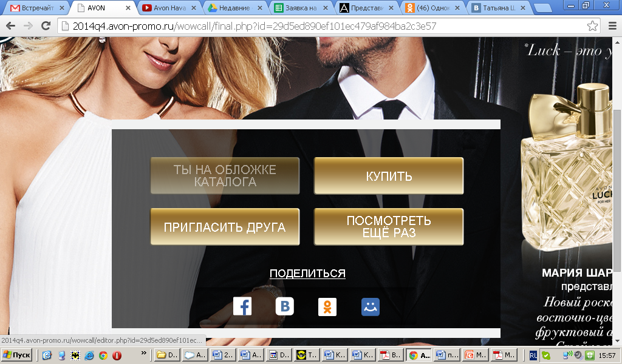Screen dimensions: 622x364
Task: Click the show desktop quick launch icon
Action: pyautogui.click(x=61, y=356)
